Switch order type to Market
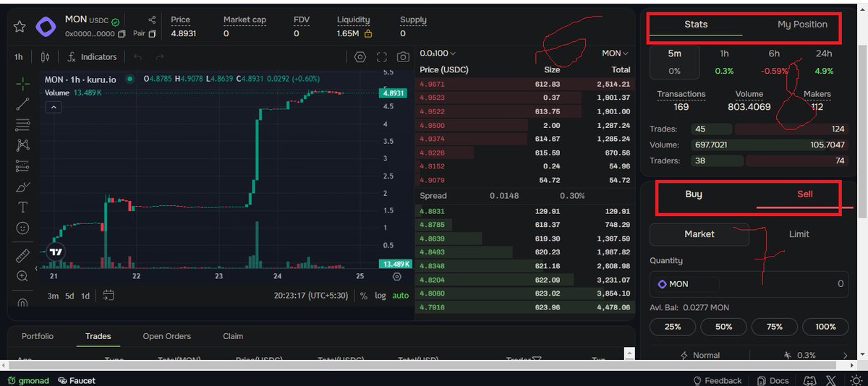The height and width of the screenshot is (386, 868). [x=699, y=234]
